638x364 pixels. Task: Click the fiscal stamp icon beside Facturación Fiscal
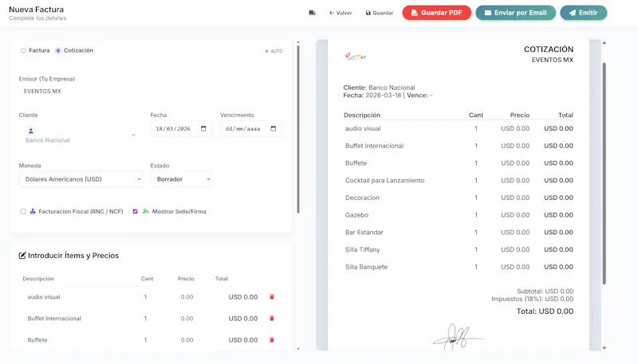point(33,211)
